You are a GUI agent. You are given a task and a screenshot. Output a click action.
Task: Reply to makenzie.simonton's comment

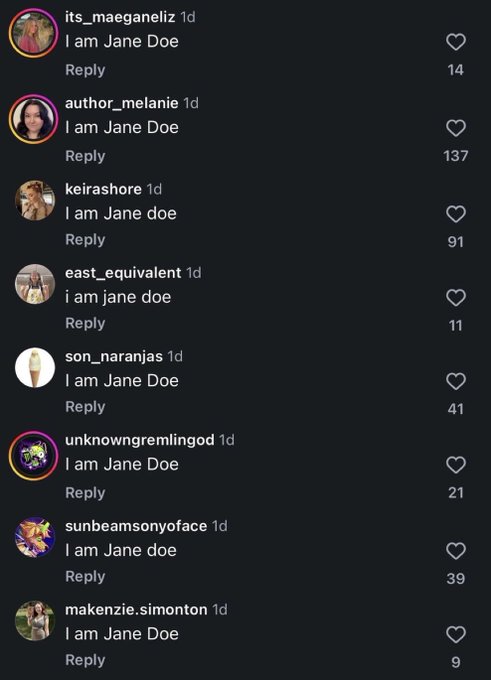pyautogui.click(x=85, y=660)
